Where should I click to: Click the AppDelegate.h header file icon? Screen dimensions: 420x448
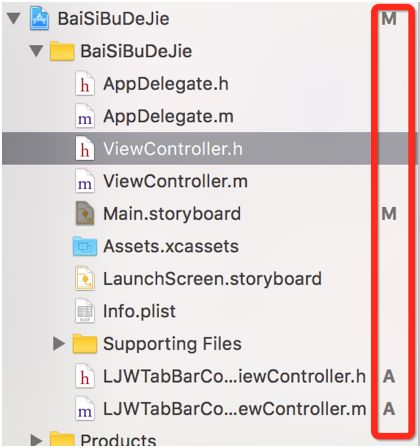[x=85, y=84]
